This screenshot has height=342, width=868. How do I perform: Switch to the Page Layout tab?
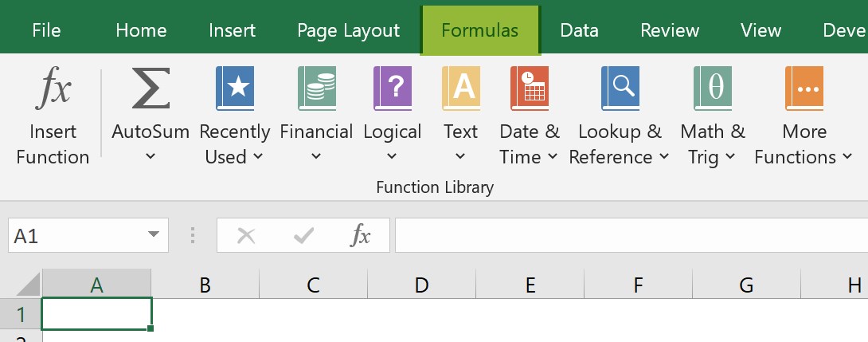348,30
